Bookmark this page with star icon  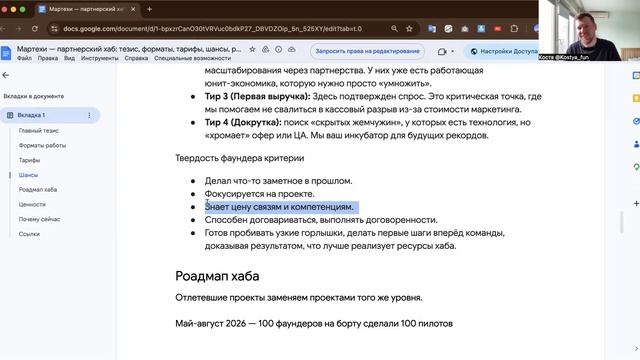coord(409,29)
